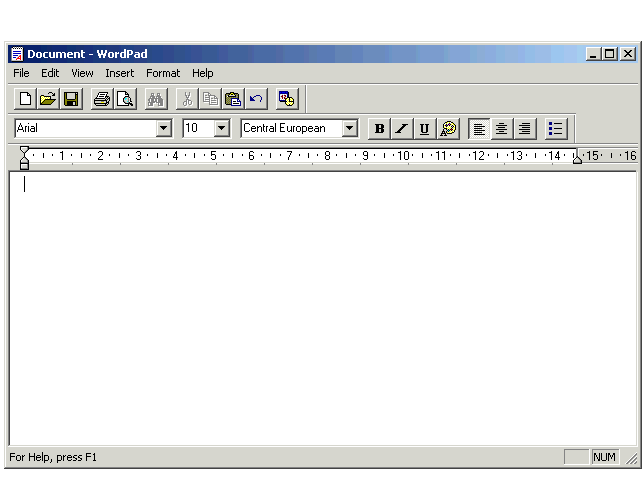Screen dimensions: 644x484
Task: Open a file using the folder icon
Action: pos(48,99)
